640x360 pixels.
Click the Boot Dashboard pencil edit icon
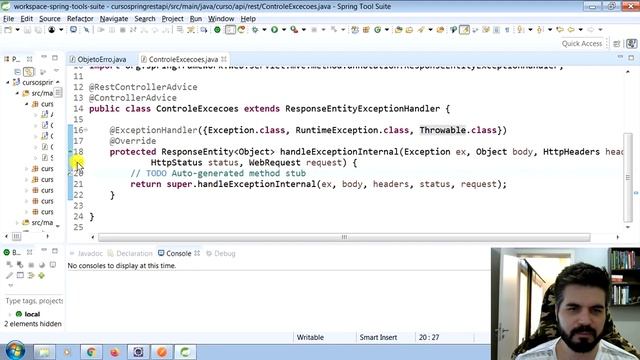(9, 276)
